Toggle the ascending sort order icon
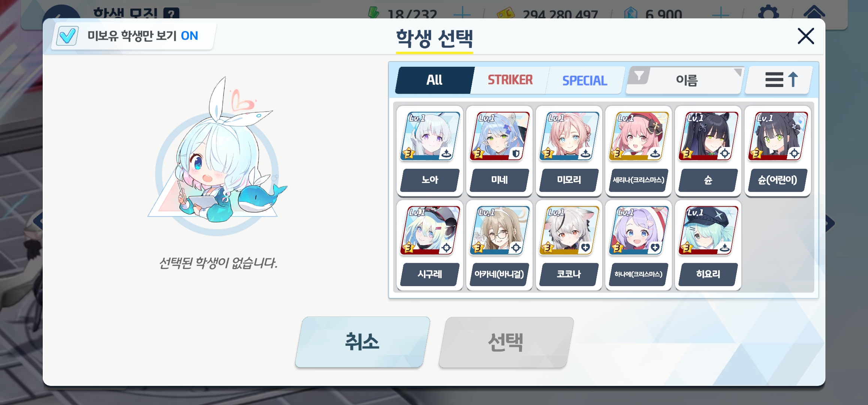Image resolution: width=868 pixels, height=405 pixels. pos(780,80)
